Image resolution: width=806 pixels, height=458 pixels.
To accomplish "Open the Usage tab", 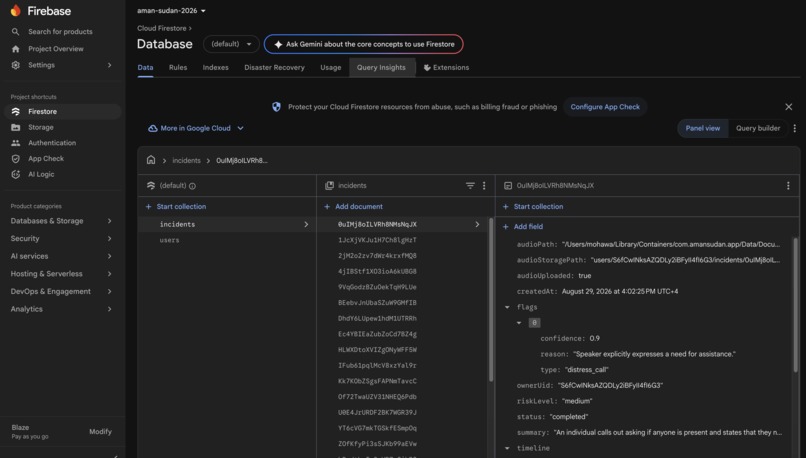I will click(331, 68).
